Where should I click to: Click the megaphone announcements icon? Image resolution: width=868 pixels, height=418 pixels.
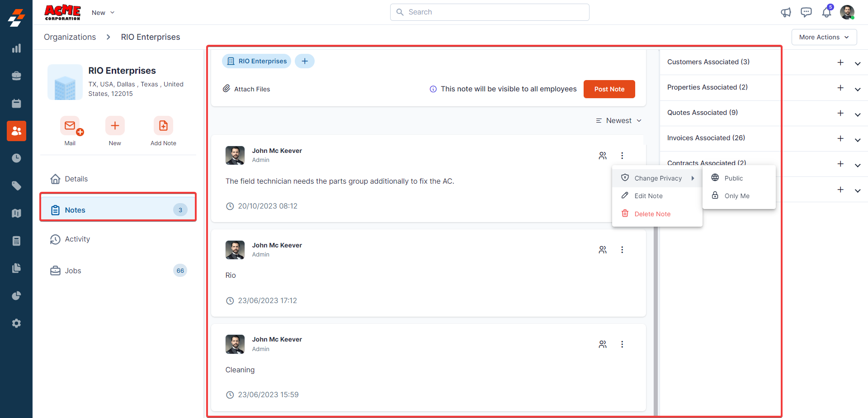click(786, 12)
